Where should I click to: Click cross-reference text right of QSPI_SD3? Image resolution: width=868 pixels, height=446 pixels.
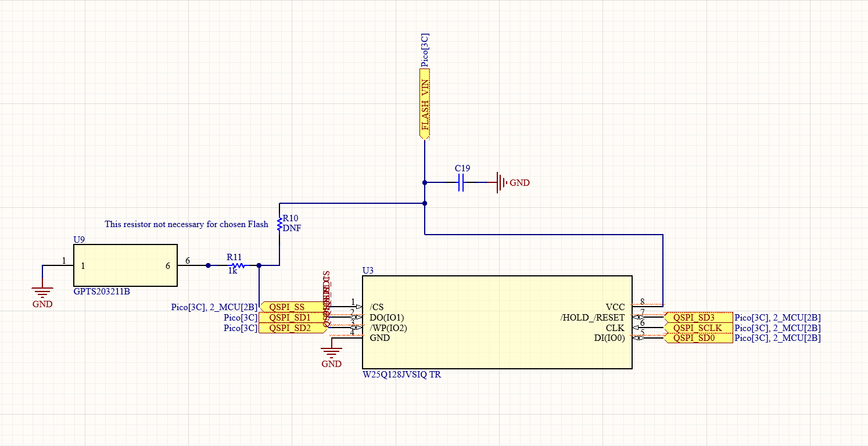tap(777, 318)
